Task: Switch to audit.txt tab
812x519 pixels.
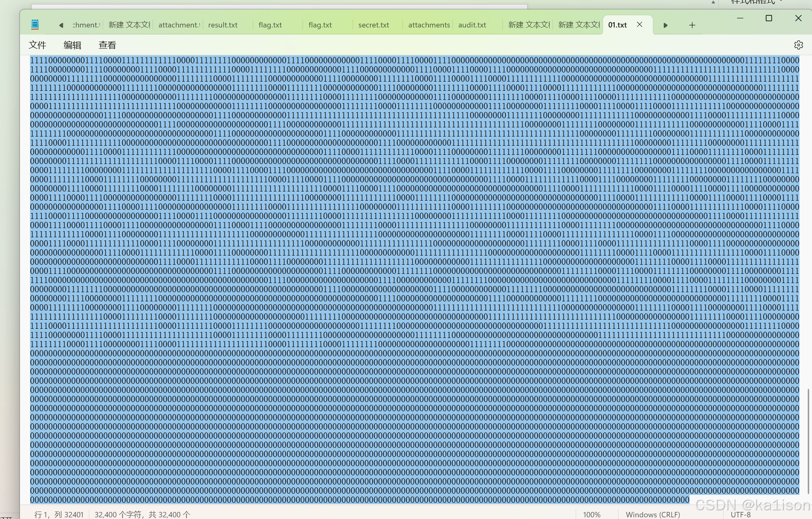Action: [x=472, y=25]
